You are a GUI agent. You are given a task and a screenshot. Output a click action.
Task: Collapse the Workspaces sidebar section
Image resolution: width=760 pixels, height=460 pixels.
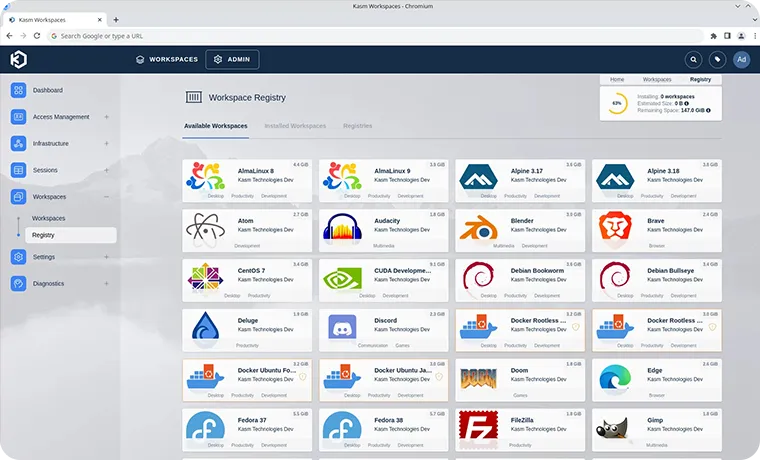coord(106,197)
